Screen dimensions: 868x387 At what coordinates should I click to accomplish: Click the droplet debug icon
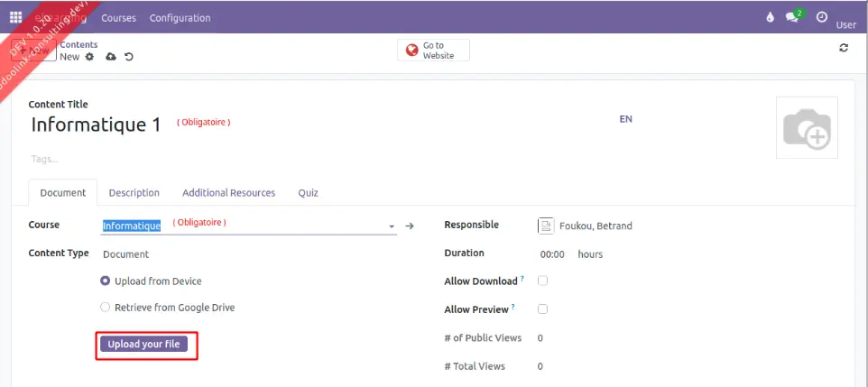(x=770, y=17)
